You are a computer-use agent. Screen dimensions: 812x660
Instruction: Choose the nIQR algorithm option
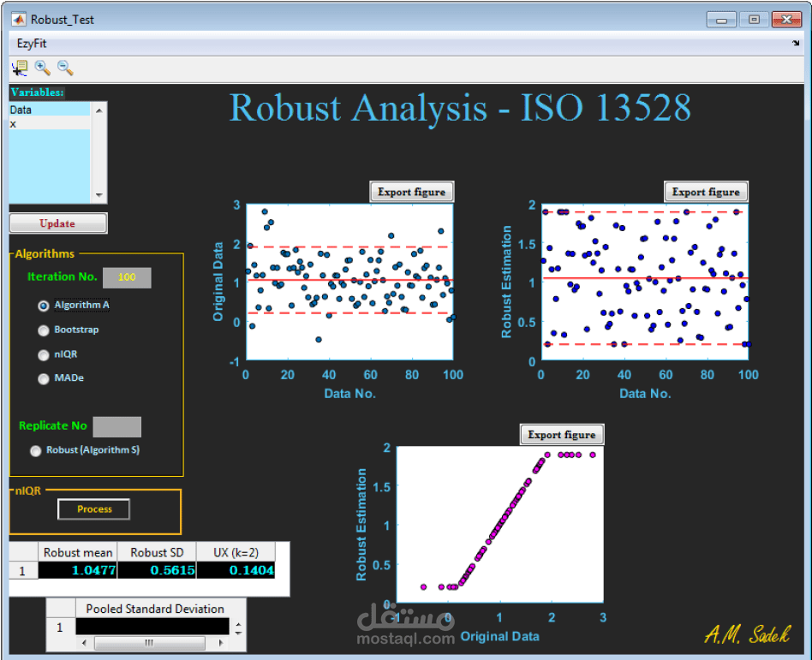click(44, 355)
